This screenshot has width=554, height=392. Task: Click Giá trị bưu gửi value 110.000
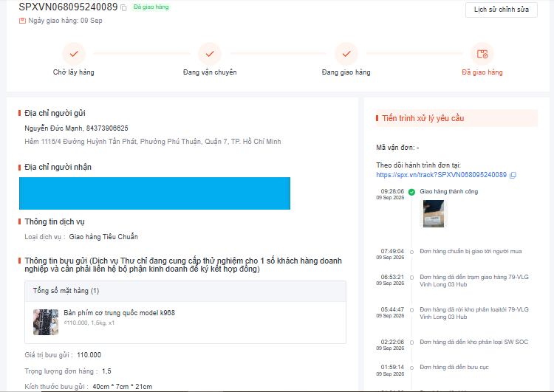(89, 355)
